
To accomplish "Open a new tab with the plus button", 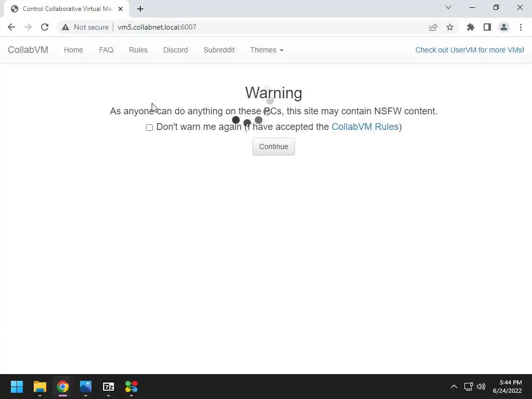I will pyautogui.click(x=140, y=9).
